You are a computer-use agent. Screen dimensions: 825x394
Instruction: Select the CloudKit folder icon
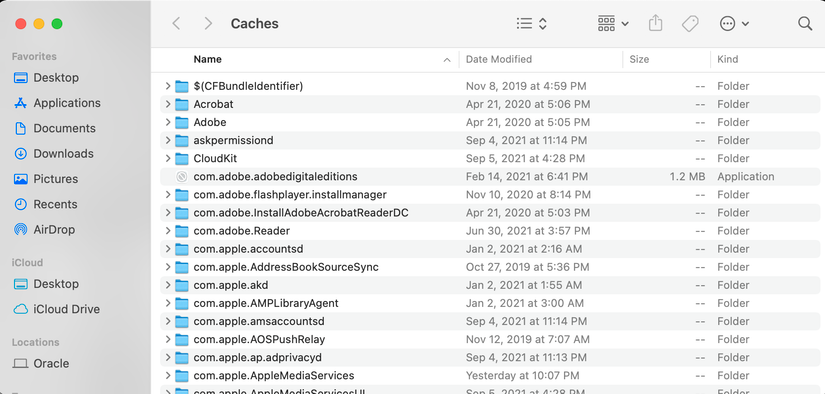tap(182, 158)
